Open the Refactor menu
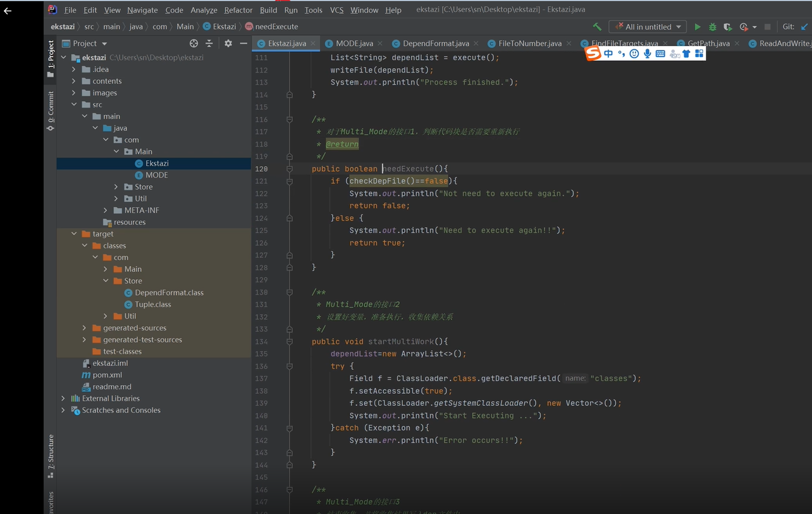812x514 pixels. 238,10
